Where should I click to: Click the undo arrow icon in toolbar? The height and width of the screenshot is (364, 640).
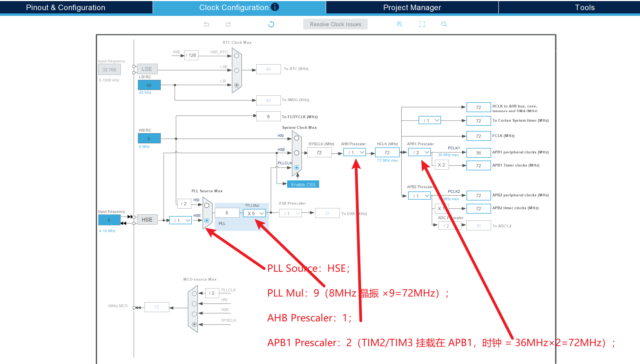coord(206,24)
